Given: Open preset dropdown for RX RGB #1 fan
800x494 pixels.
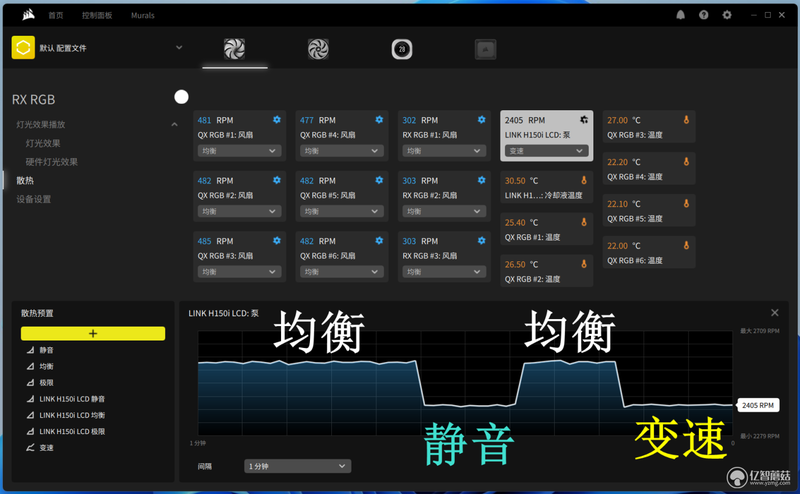Looking at the screenshot, I should click(444, 151).
